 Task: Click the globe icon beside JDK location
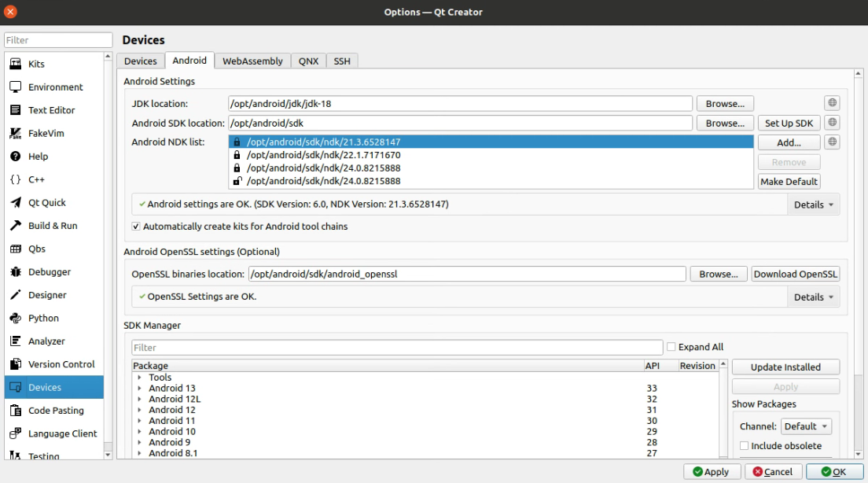tap(832, 102)
